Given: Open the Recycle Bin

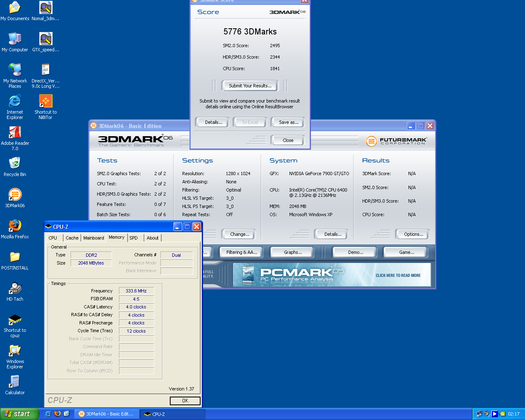Looking at the screenshot, I should point(15,167).
